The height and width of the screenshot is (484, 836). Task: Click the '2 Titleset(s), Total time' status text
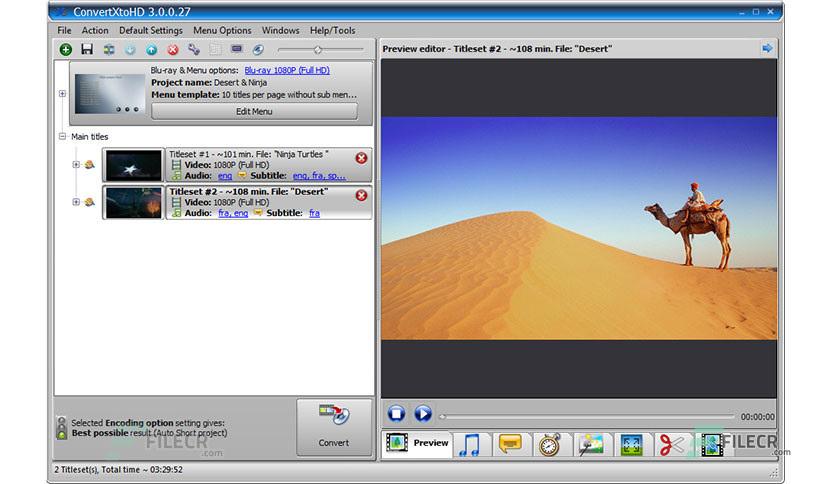click(118, 470)
